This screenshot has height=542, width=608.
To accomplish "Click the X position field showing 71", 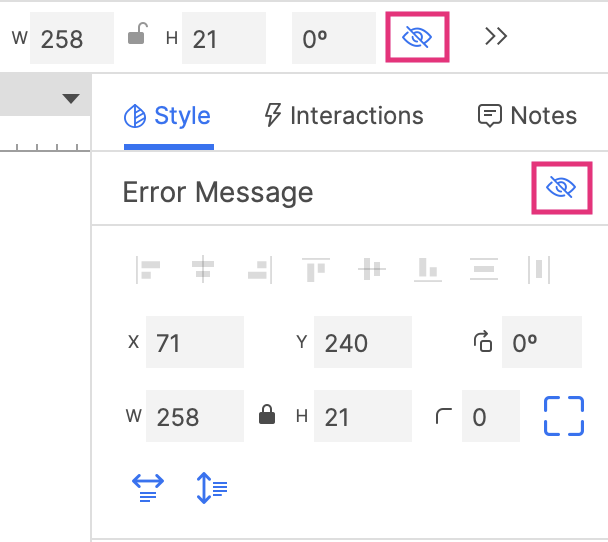I will tap(195, 343).
